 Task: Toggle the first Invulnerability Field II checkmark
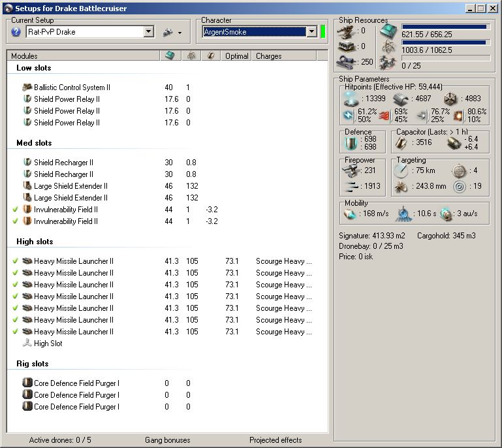(x=15, y=210)
